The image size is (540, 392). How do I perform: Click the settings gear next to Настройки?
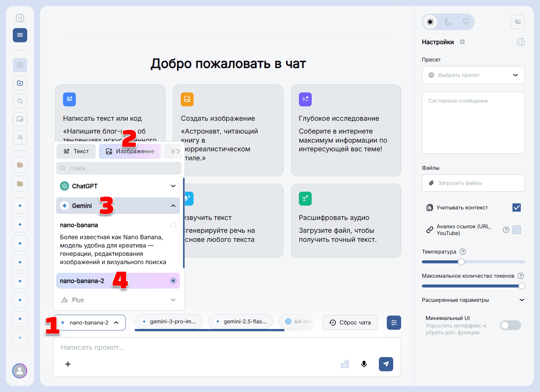pyautogui.click(x=462, y=42)
